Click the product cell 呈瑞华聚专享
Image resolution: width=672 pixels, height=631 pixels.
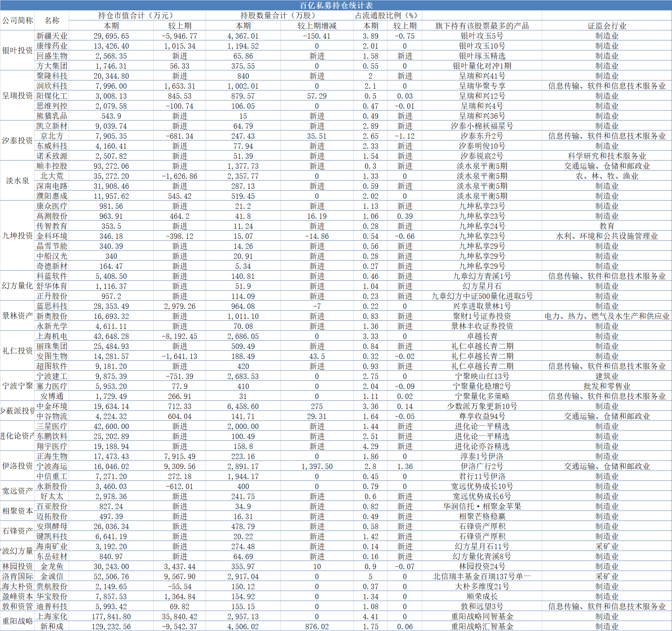point(482,86)
